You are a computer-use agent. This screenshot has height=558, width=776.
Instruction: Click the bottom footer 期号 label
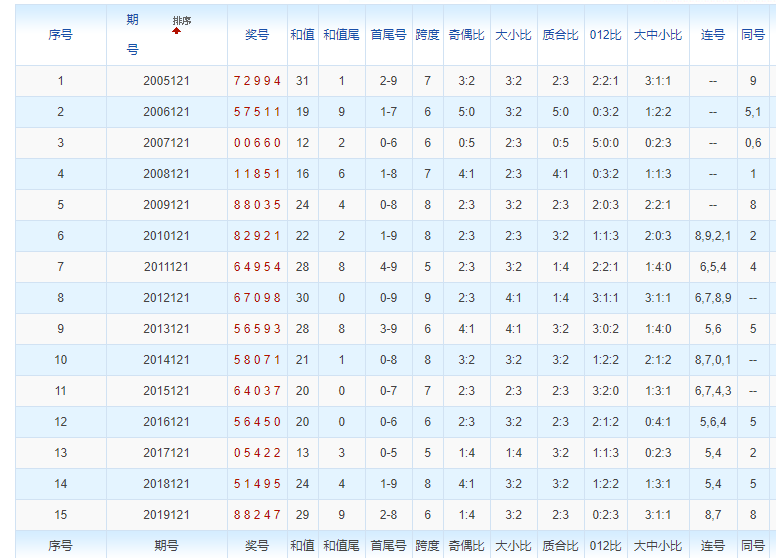[166, 546]
